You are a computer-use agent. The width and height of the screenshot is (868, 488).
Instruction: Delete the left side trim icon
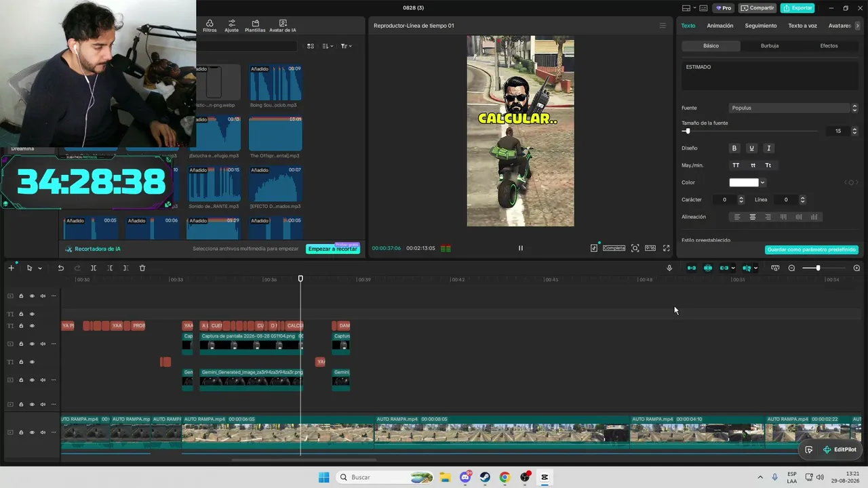[x=110, y=268]
